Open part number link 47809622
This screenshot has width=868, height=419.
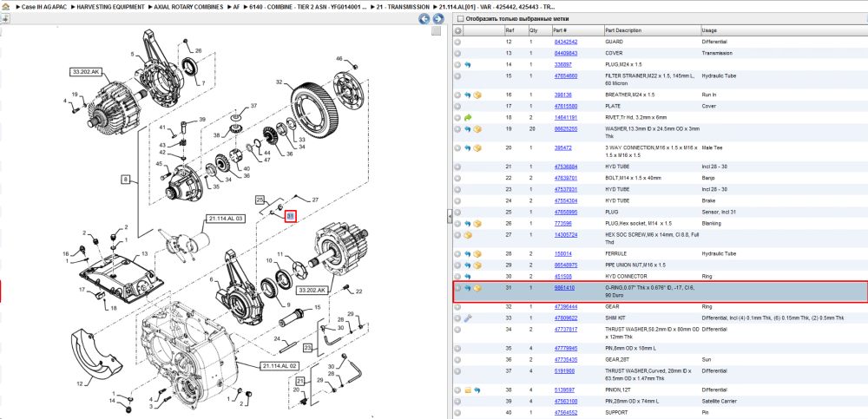pos(566,318)
